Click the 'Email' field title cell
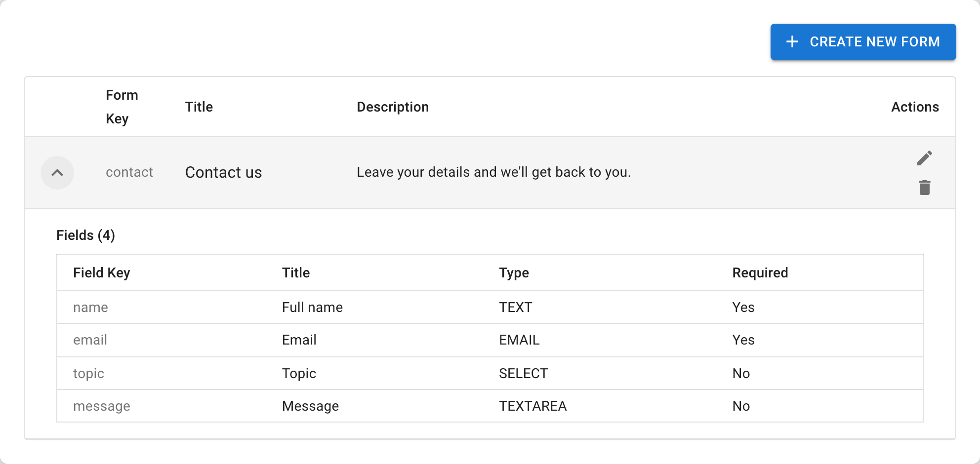The height and width of the screenshot is (464, 980). 299,340
